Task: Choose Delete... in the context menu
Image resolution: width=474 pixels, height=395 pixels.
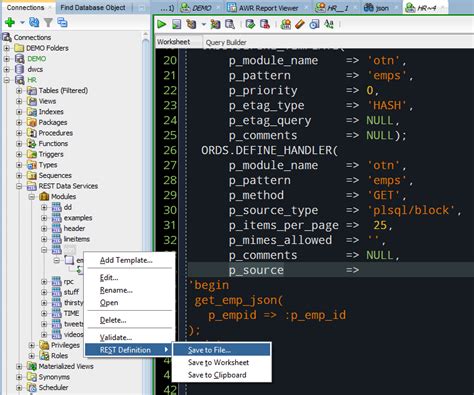Action: 113,320
